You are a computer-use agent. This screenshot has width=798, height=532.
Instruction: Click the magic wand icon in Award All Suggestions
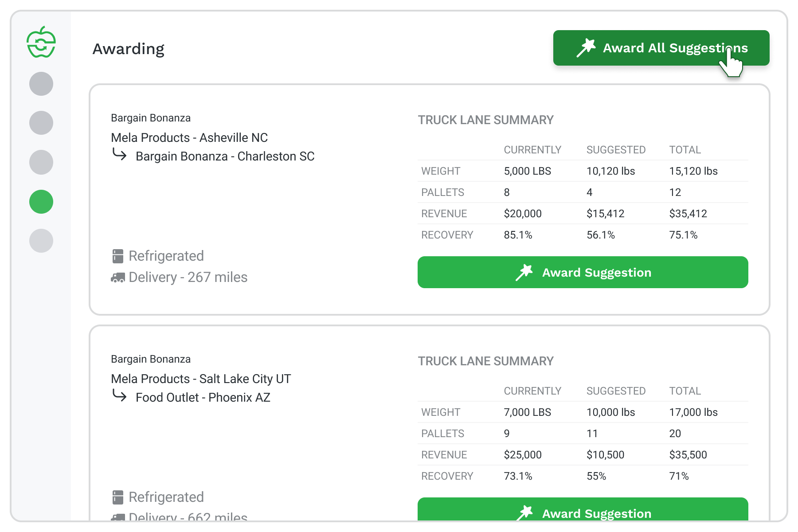point(586,48)
